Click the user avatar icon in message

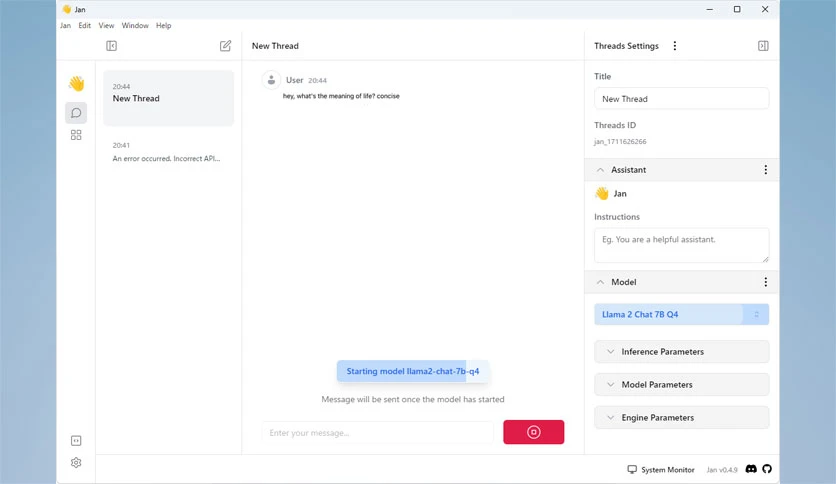point(271,80)
